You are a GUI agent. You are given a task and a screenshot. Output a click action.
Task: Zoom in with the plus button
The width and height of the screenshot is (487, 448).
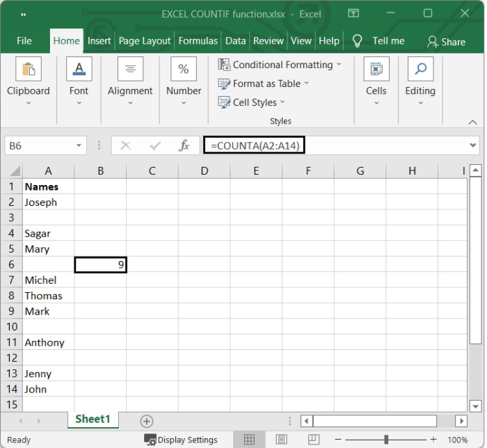(433, 440)
